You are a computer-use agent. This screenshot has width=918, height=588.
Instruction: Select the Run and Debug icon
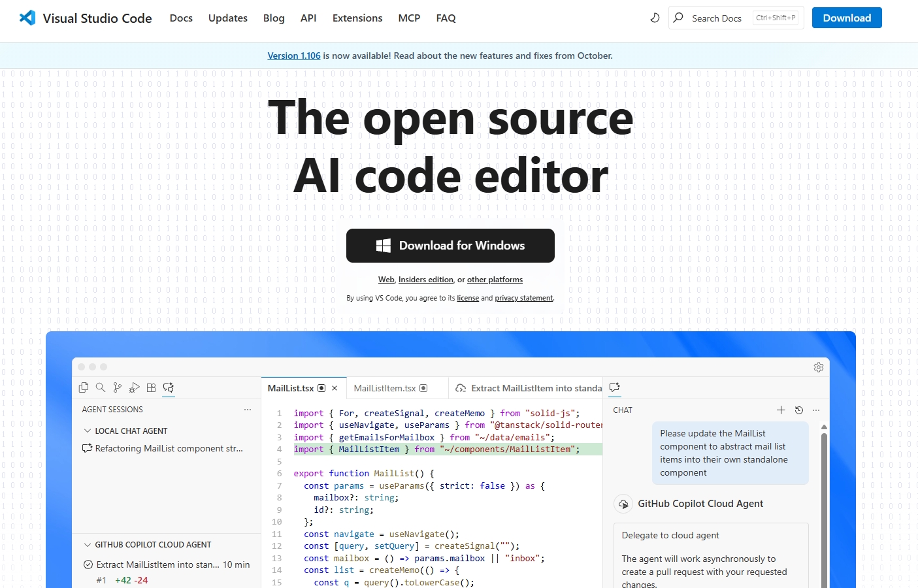(135, 387)
